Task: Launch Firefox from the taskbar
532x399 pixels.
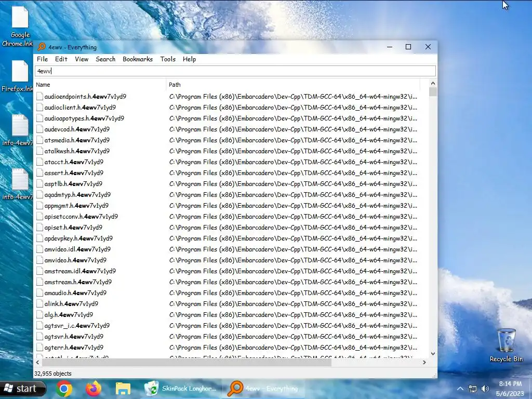Action: click(94, 389)
